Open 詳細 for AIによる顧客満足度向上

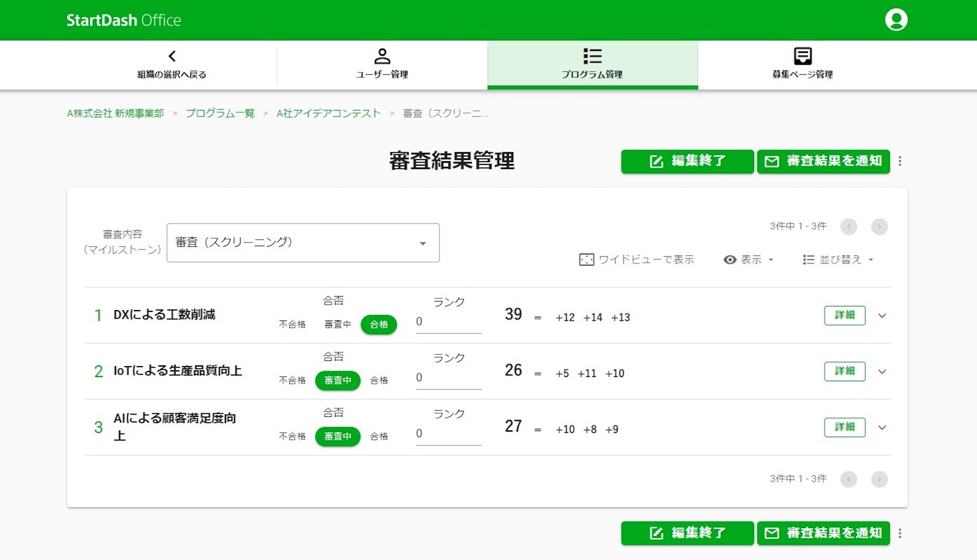pyautogui.click(x=845, y=427)
